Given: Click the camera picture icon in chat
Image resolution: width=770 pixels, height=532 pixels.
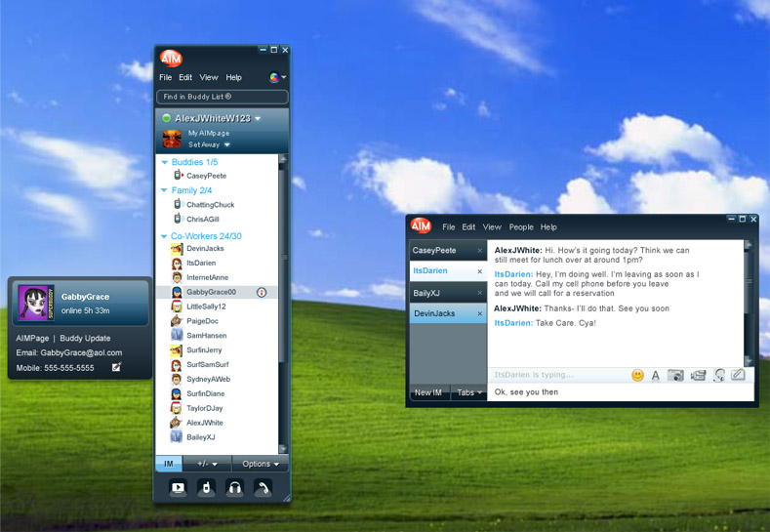Looking at the screenshot, I should 675,375.
